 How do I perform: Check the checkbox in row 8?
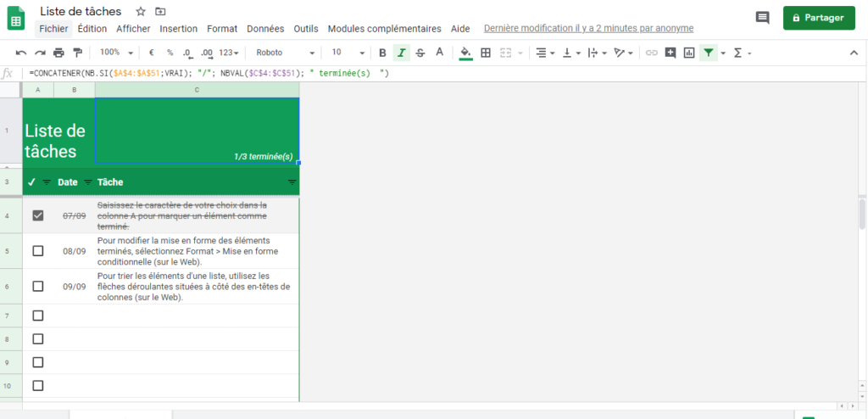point(37,338)
